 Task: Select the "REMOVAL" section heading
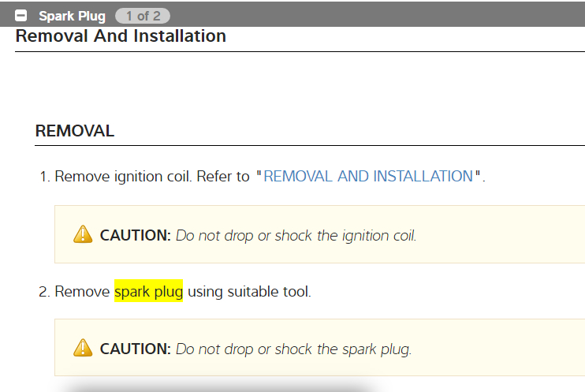75,131
